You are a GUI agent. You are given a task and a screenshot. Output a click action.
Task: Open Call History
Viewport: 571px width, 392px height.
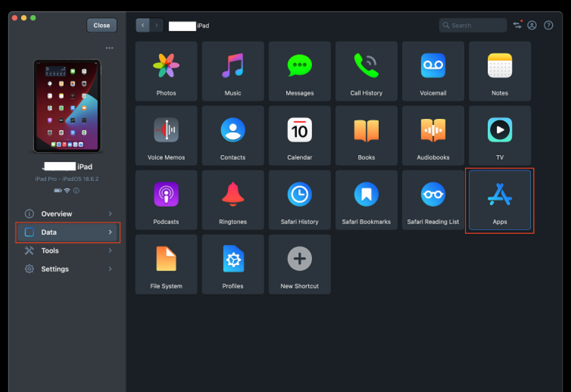coord(366,71)
